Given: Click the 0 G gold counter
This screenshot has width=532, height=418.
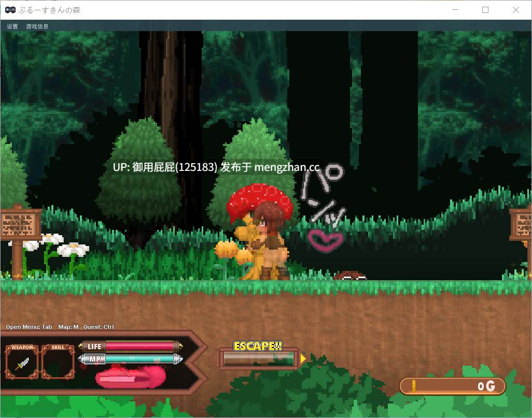Looking at the screenshot, I should point(453,386).
